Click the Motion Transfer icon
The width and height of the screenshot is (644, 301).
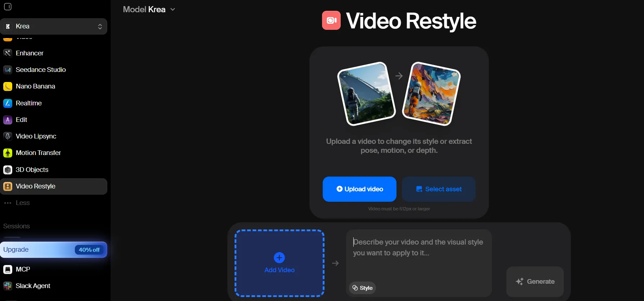pos(8,153)
